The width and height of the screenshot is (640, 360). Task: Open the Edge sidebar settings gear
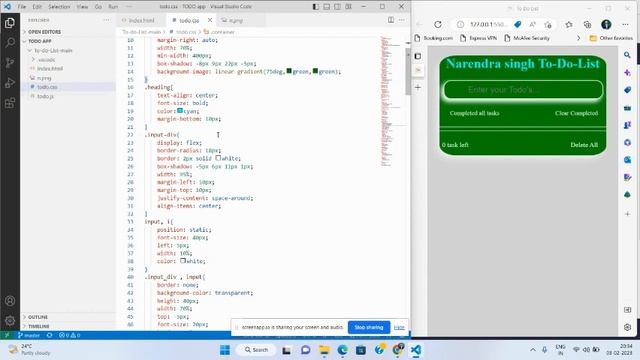point(627,327)
